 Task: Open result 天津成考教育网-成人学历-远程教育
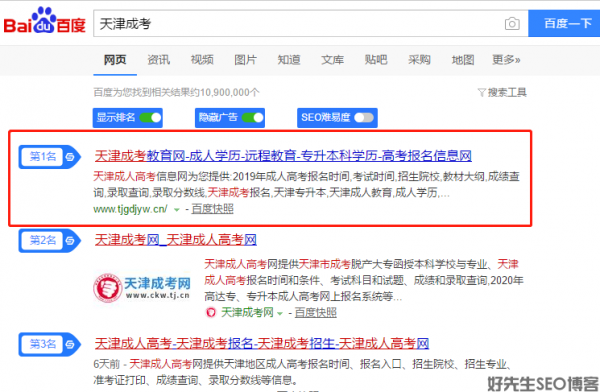click(x=283, y=155)
